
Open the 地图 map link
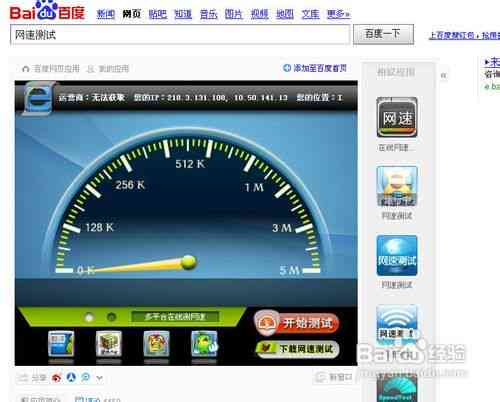point(285,14)
